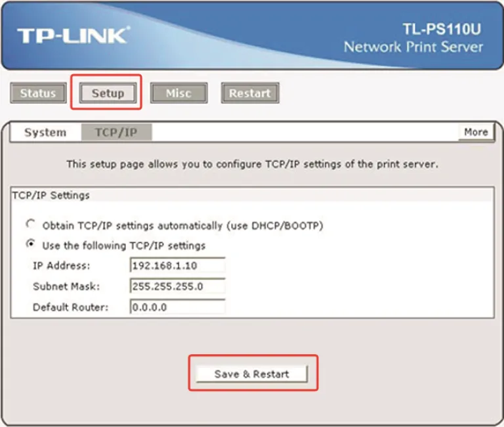504x427 pixels.
Task: Click the Save & Restart button
Action: click(252, 374)
